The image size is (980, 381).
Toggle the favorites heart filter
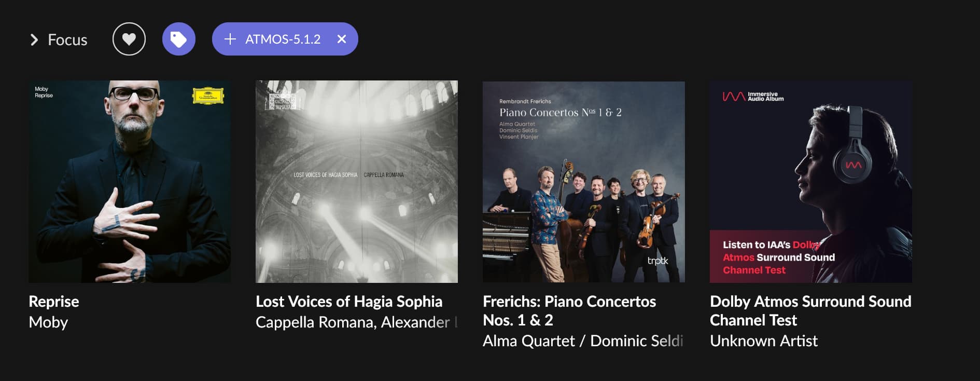pos(129,39)
